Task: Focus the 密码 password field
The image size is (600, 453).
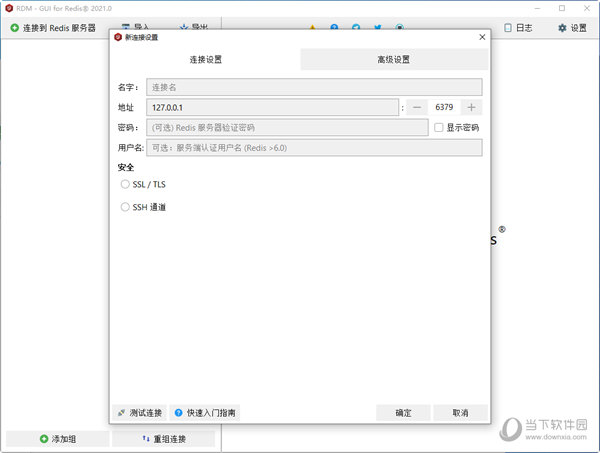Action: click(287, 127)
